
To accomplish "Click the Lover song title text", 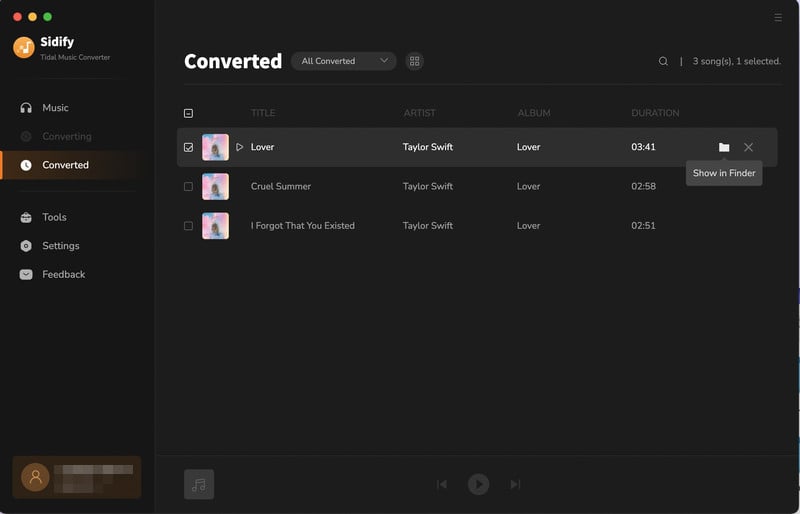I will tap(262, 147).
